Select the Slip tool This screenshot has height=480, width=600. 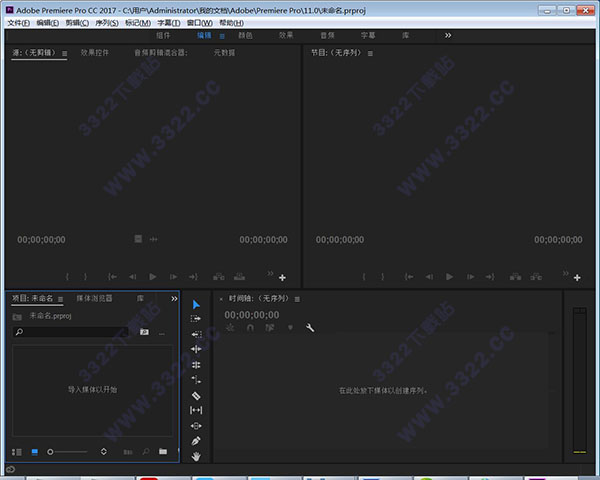click(x=196, y=410)
